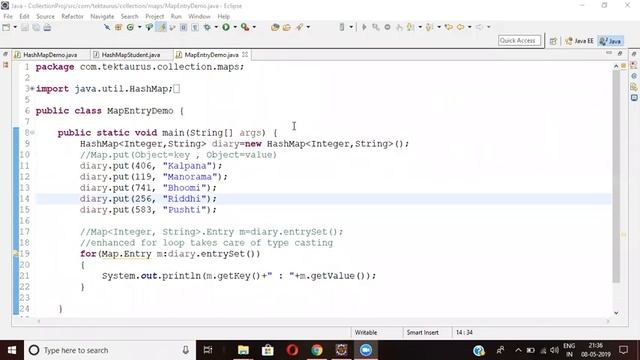The width and height of the screenshot is (640, 360).
Task: Click the Search flashlight toolbar icon
Action: 300,27
